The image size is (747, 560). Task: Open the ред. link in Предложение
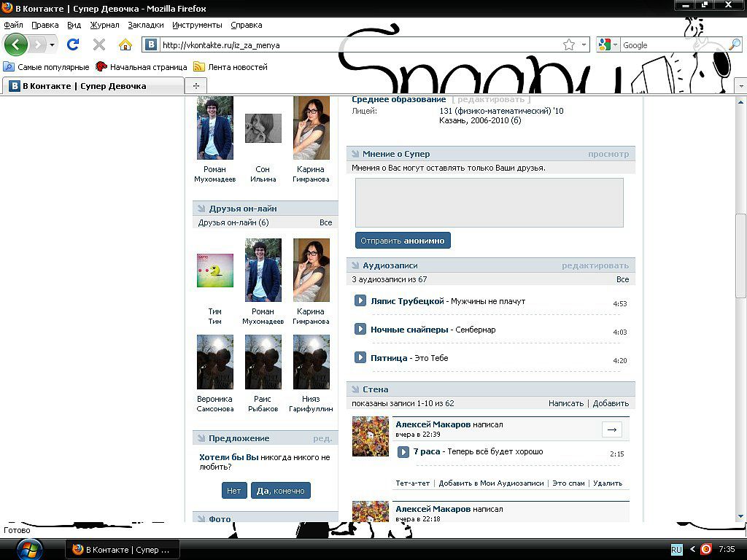coord(322,438)
